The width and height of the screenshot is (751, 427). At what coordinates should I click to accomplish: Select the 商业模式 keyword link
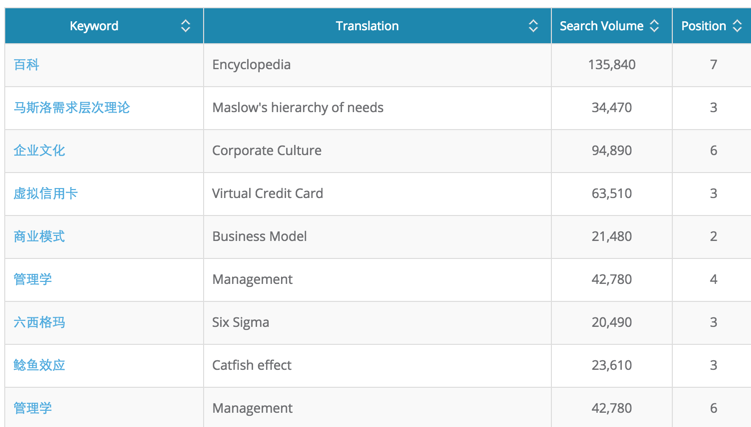point(40,237)
